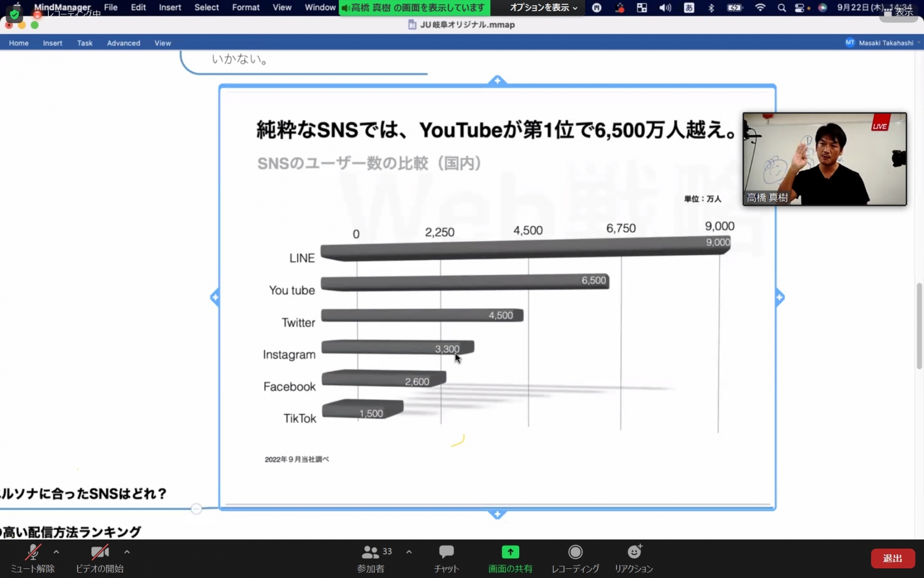
Task: Switch to the Task ribbon tab
Action: click(84, 43)
